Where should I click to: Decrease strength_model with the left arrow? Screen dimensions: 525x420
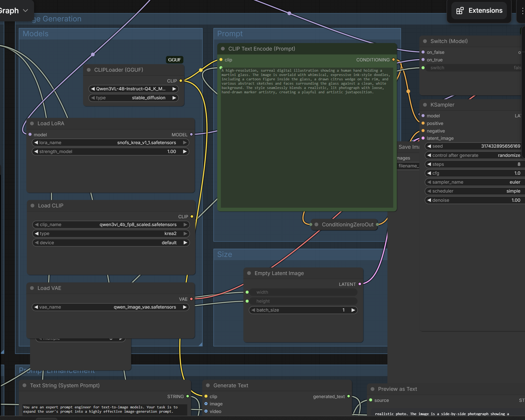(x=36, y=151)
